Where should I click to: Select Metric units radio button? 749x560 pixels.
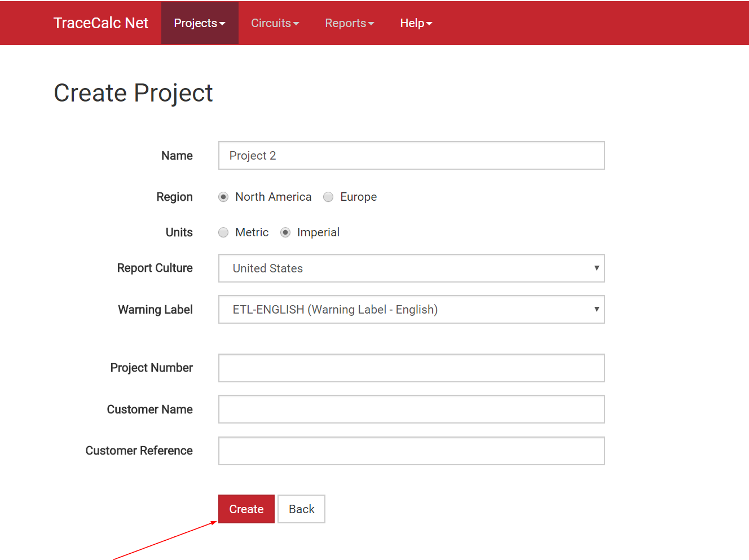click(x=224, y=232)
